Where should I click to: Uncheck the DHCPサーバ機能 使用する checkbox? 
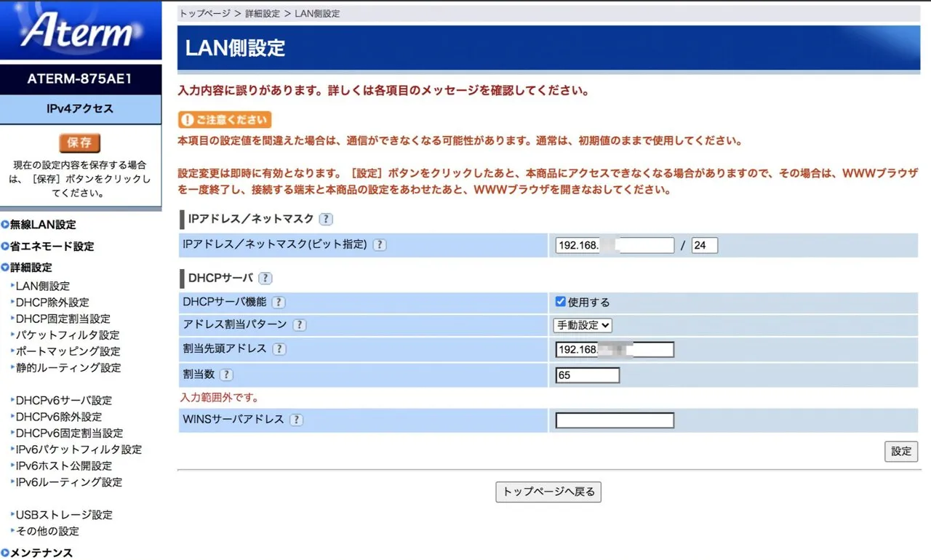pyautogui.click(x=560, y=302)
